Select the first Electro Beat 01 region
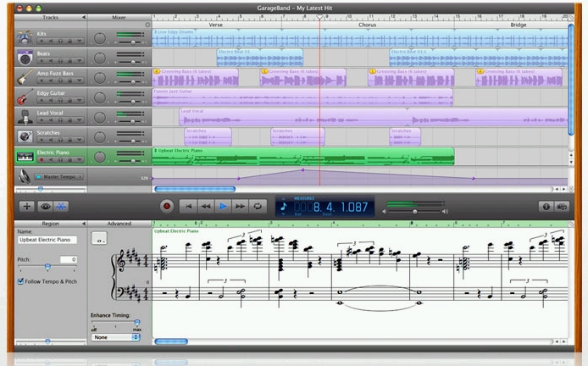The width and height of the screenshot is (588, 366). [260, 58]
